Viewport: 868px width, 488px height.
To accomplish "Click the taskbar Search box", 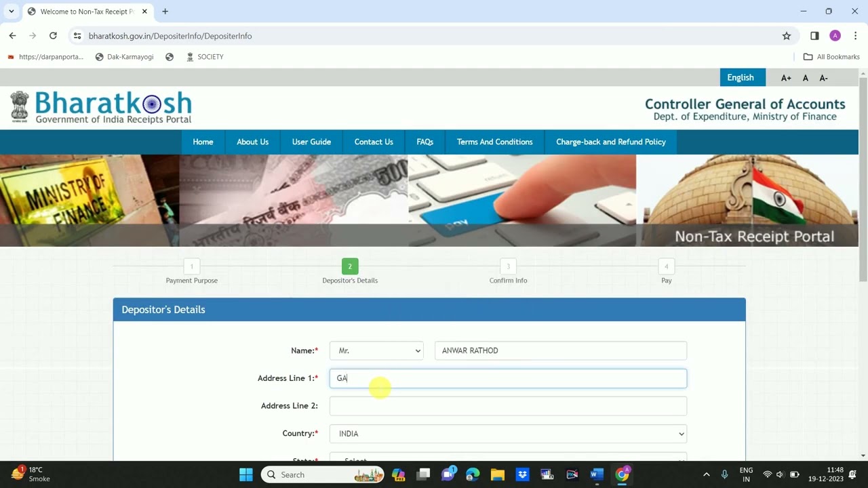I will click(x=323, y=474).
